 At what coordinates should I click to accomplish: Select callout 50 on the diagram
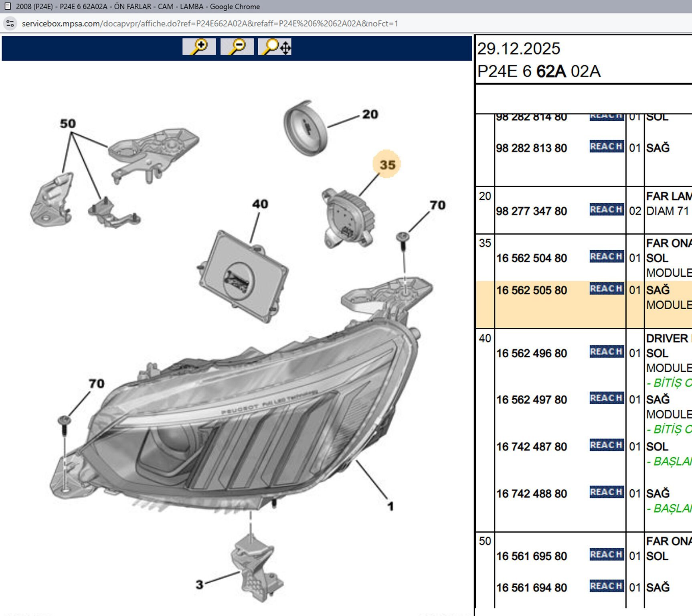click(x=68, y=124)
